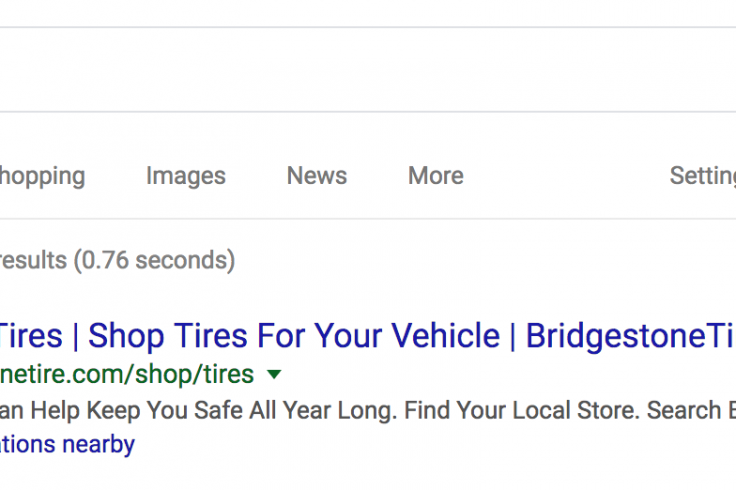The width and height of the screenshot is (736, 490).
Task: Open the Shopping results tab
Action: click(42, 176)
